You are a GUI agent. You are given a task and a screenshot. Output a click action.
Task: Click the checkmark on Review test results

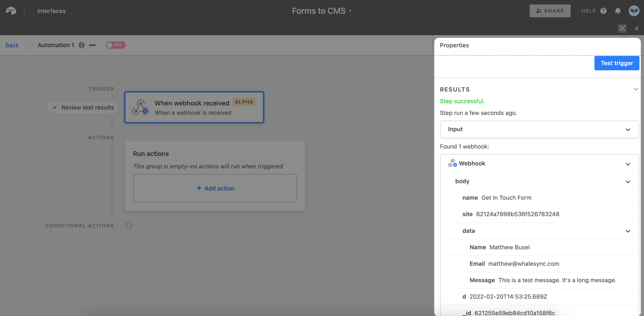pos(54,107)
